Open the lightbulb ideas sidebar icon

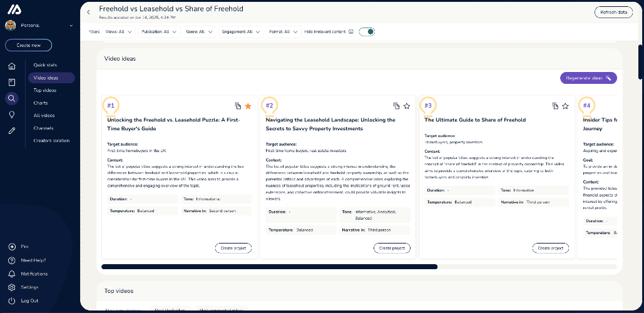click(x=12, y=115)
